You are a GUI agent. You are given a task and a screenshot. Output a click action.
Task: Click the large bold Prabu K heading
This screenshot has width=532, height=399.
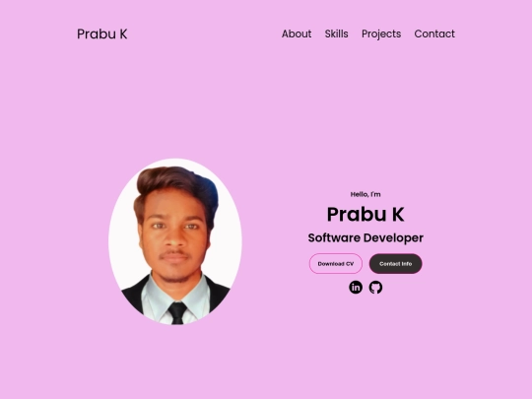[x=366, y=215]
